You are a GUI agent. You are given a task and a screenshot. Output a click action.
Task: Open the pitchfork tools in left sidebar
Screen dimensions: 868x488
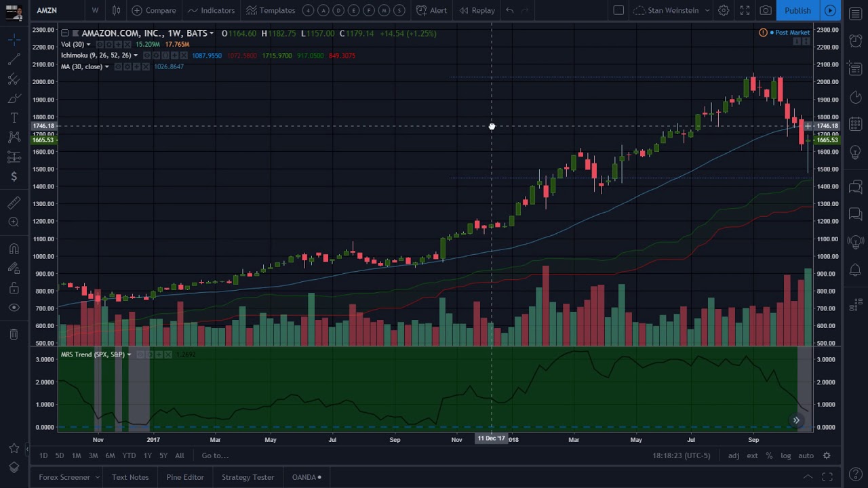14,80
